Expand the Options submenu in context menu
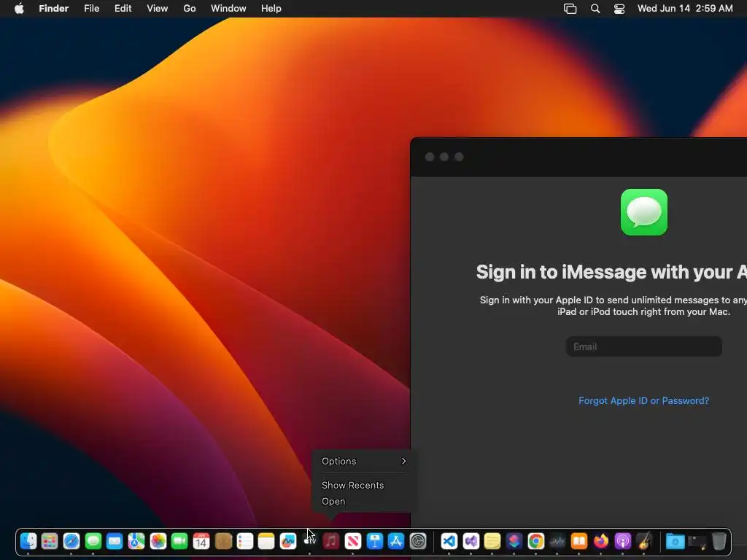This screenshot has width=747, height=560. pos(364,461)
